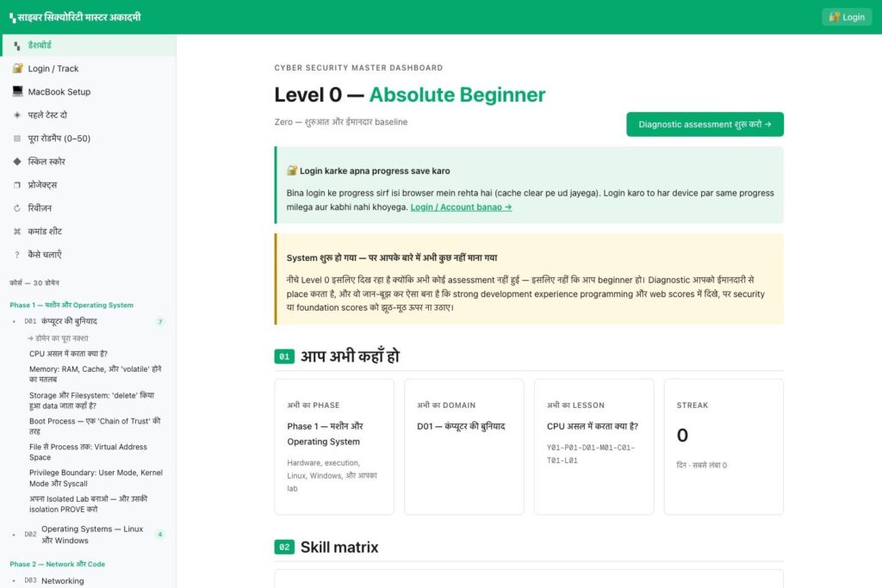Click the icon beside पहले टेस्ट दो
Viewport: 882px width, 588px height.
[x=17, y=115]
